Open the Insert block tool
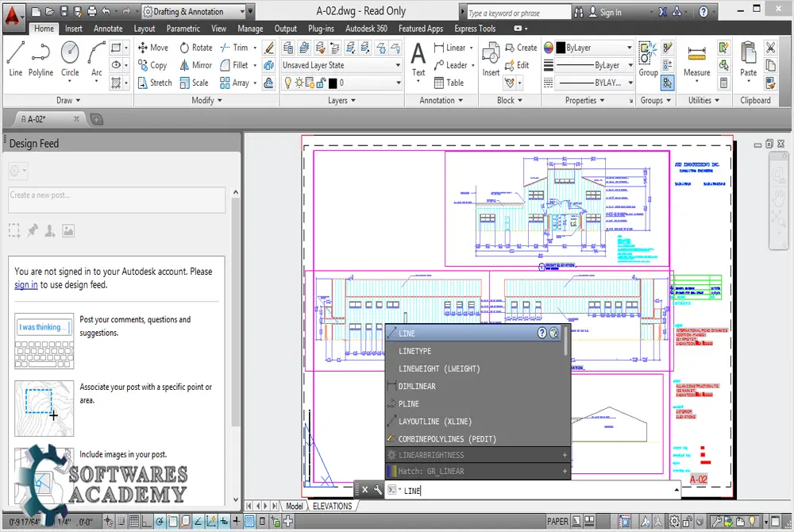This screenshot has width=794, height=532. (491, 59)
